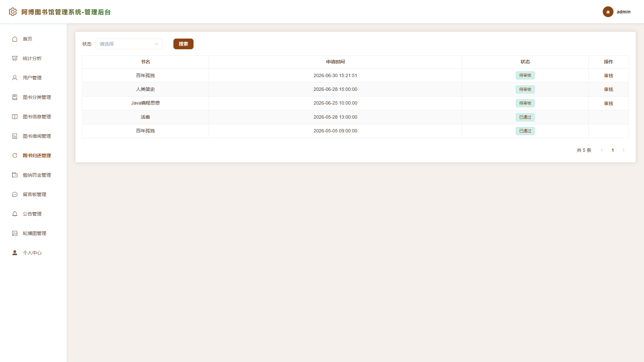Go to next page arrow
The width and height of the screenshot is (644, 362).
click(x=624, y=150)
